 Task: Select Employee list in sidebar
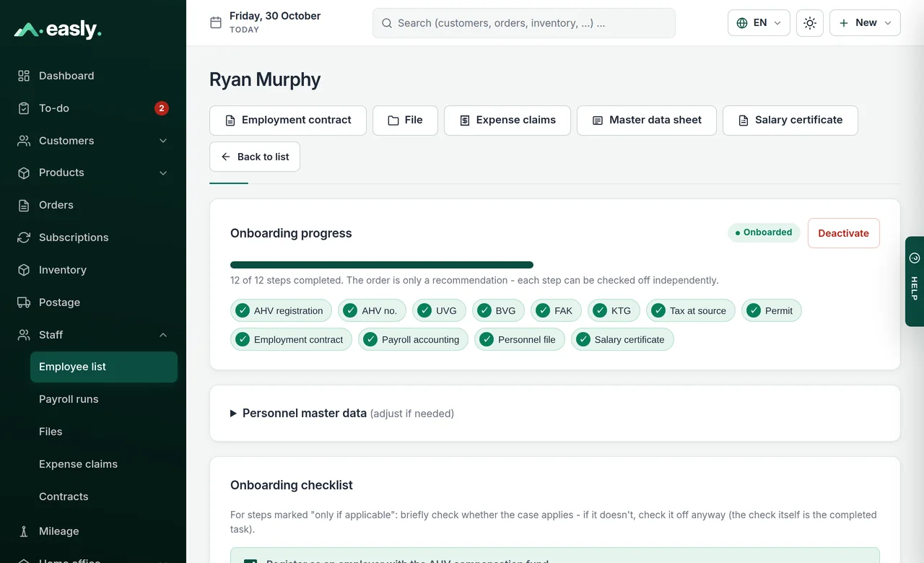[x=104, y=367]
